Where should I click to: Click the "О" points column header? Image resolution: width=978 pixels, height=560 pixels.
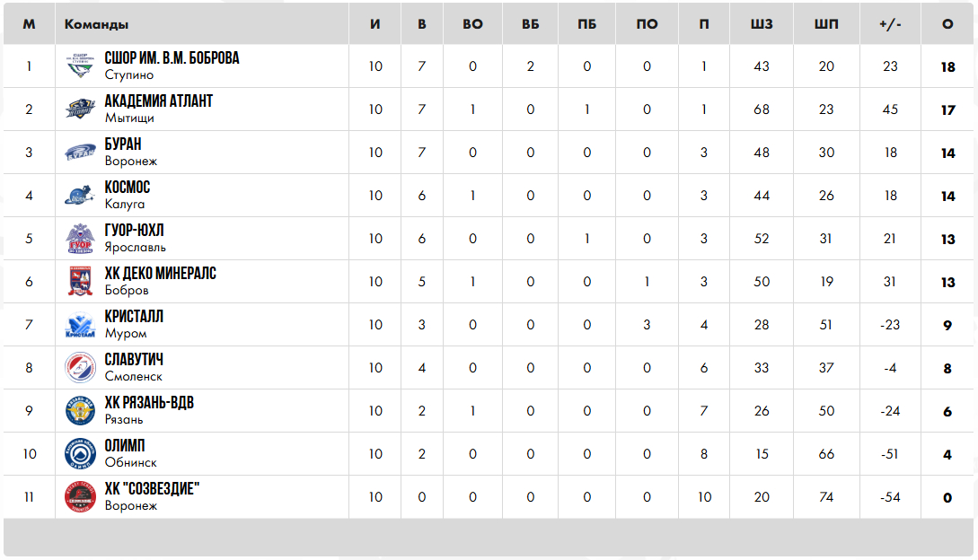947,24
